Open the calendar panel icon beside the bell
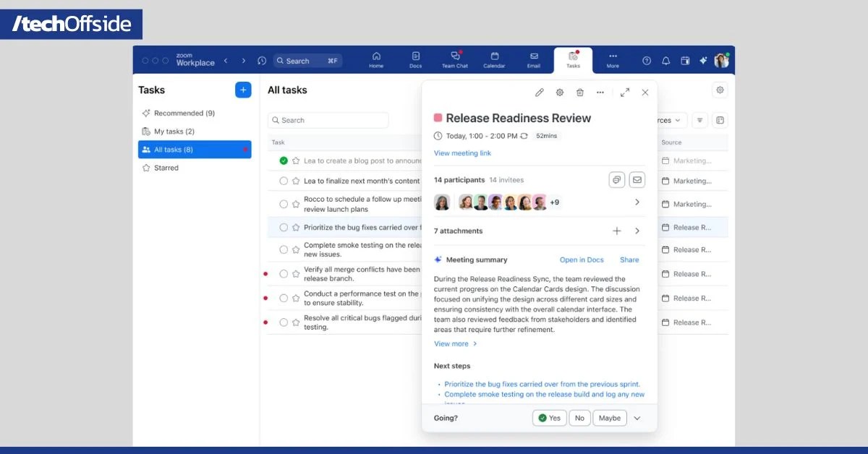 [x=685, y=61]
